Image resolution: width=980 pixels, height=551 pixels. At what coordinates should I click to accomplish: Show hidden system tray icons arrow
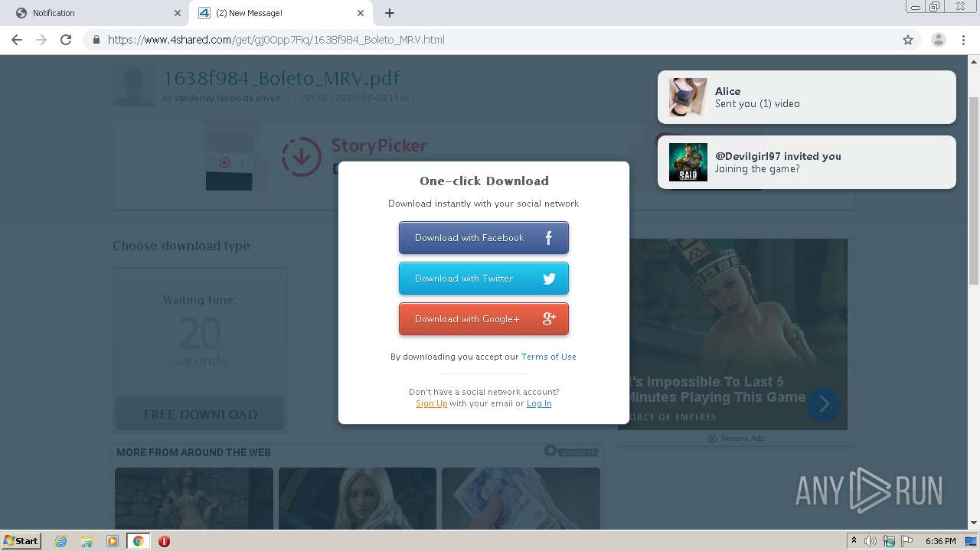point(854,541)
